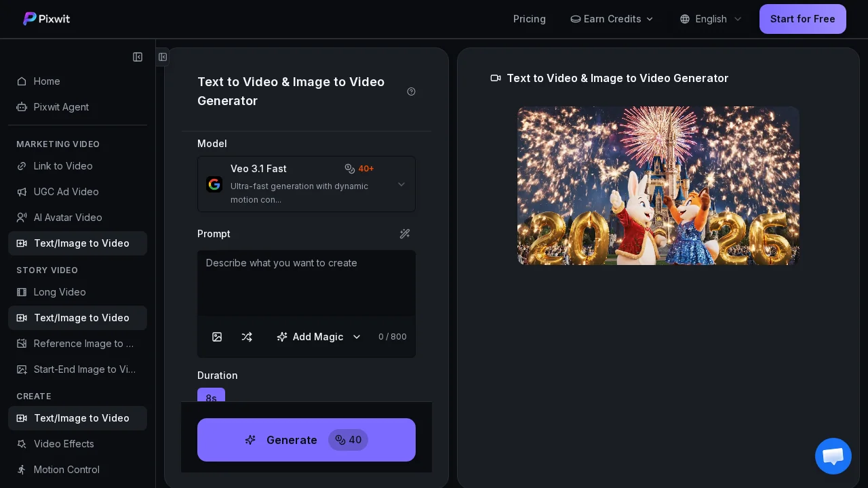Expand the Veo 3.1 Fast model dropdown

point(401,184)
